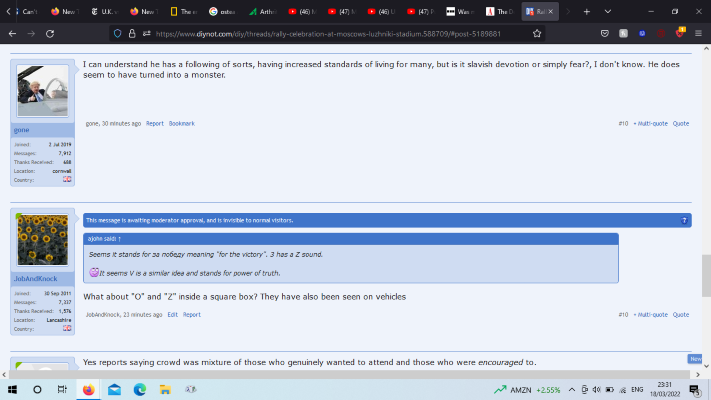
Task: Click Edit link on JobAndKnock's post
Action: 172,314
